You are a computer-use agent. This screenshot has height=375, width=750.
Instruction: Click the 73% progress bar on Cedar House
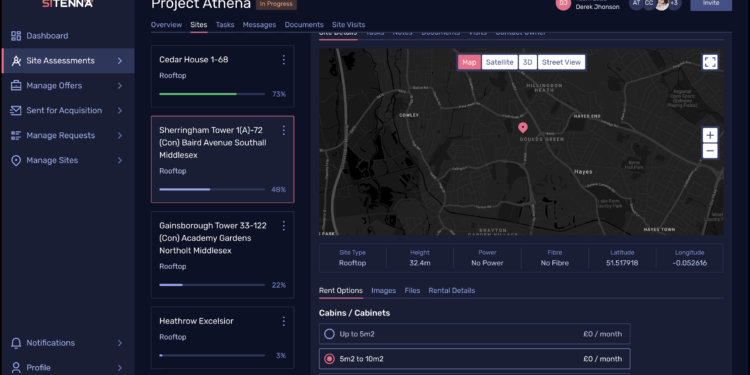[212, 94]
